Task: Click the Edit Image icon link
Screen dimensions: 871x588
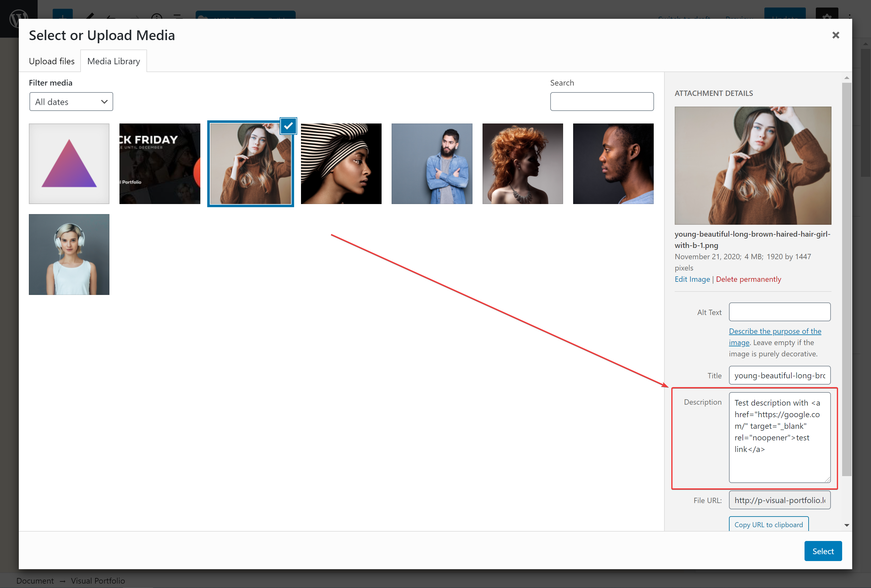Action: [x=691, y=279]
